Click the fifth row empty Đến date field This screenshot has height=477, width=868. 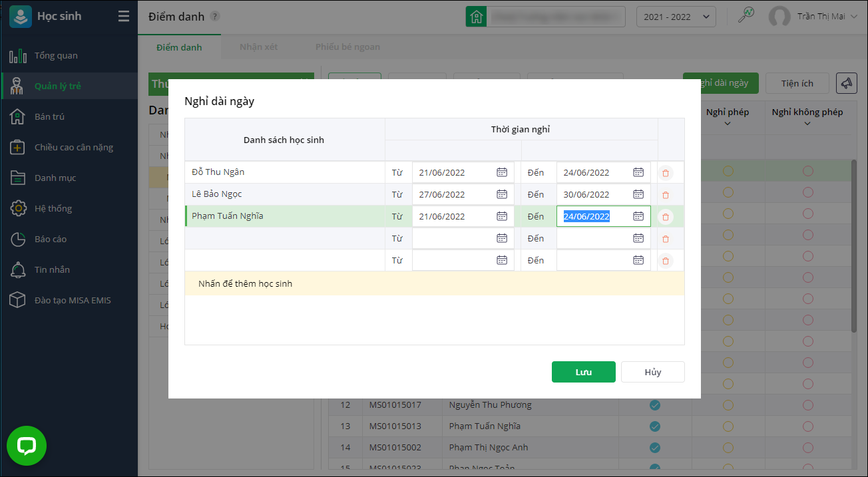click(604, 260)
